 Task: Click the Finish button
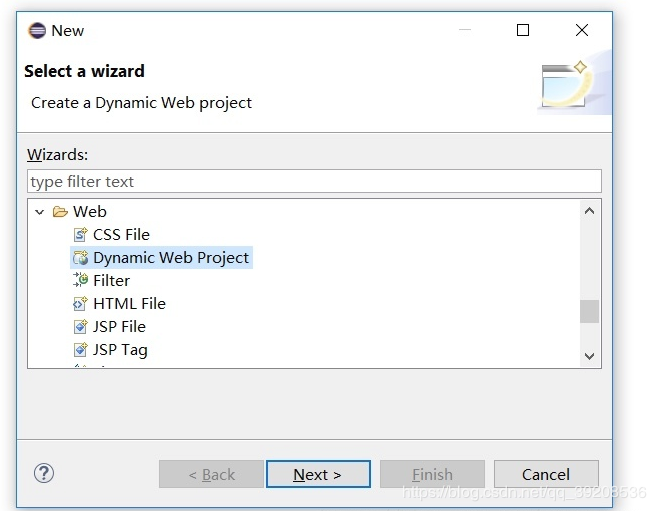[432, 474]
